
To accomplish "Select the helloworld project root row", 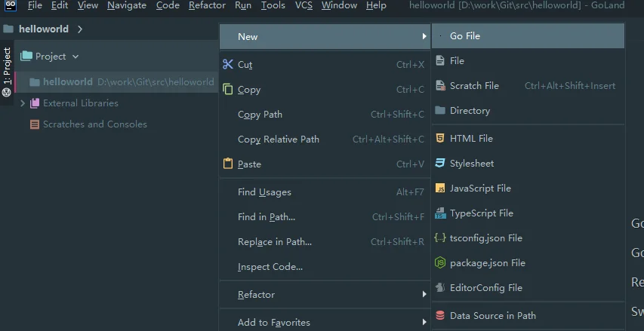I will [116, 82].
